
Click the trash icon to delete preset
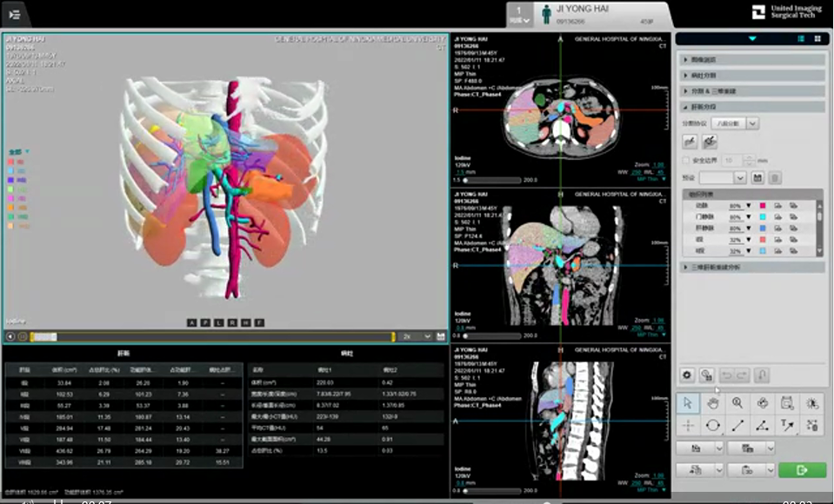click(775, 177)
